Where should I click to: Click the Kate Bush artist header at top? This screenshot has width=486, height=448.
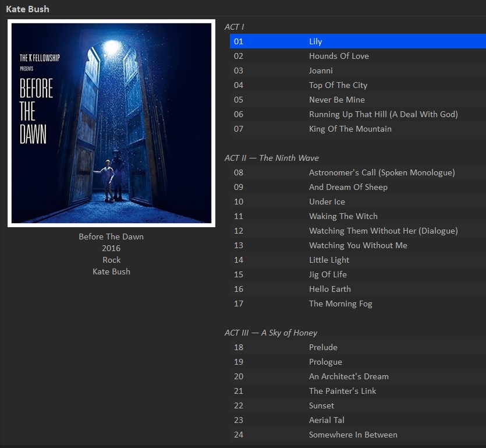tap(27, 9)
